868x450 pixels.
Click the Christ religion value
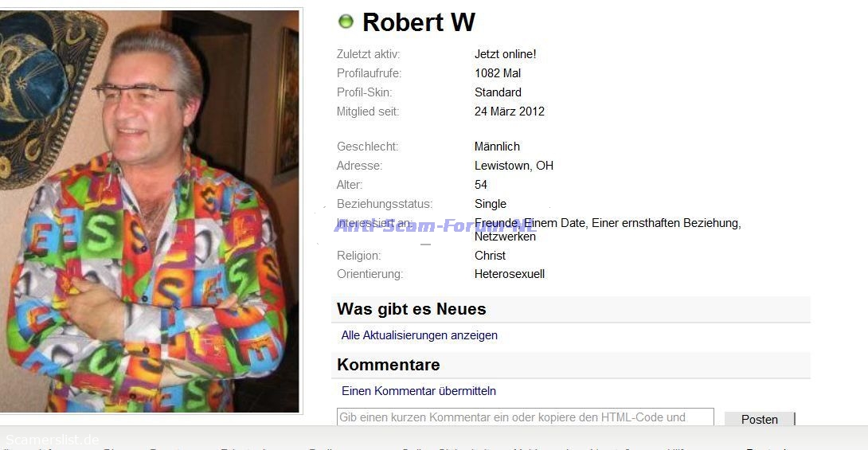(x=490, y=256)
